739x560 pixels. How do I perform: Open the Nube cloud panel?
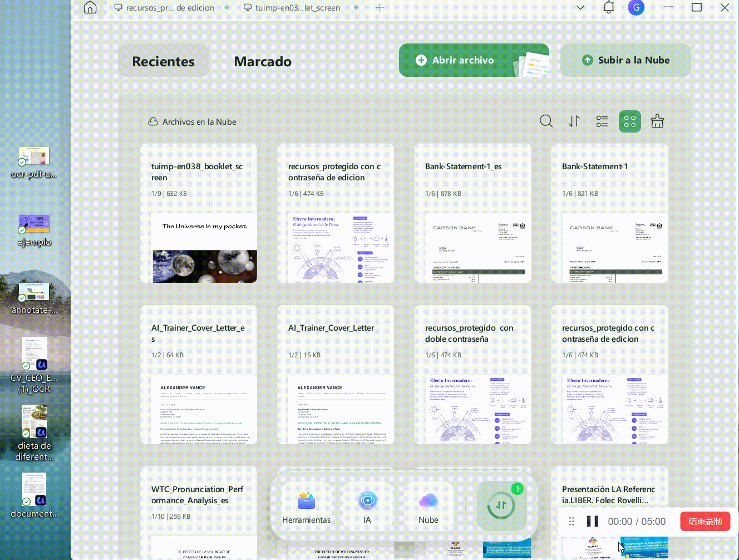pos(428,507)
